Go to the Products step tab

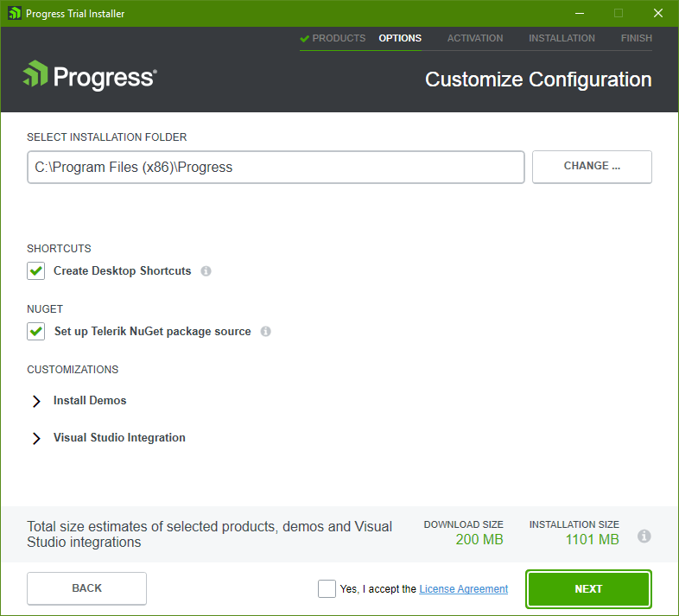pyautogui.click(x=333, y=38)
